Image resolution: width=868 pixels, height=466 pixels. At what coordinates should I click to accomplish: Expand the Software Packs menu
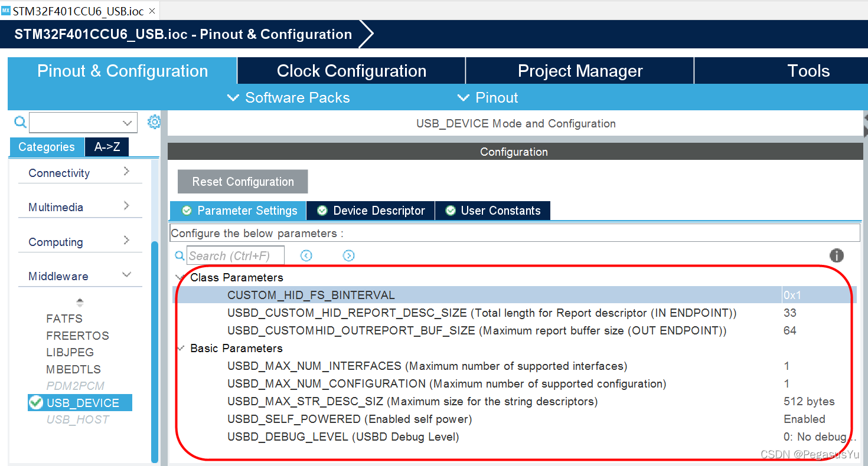click(289, 97)
